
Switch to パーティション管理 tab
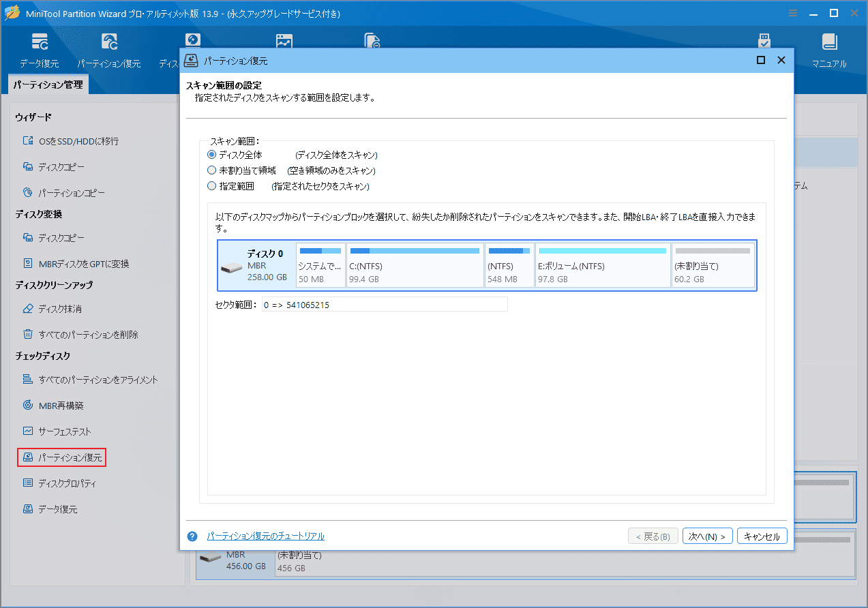coord(48,85)
